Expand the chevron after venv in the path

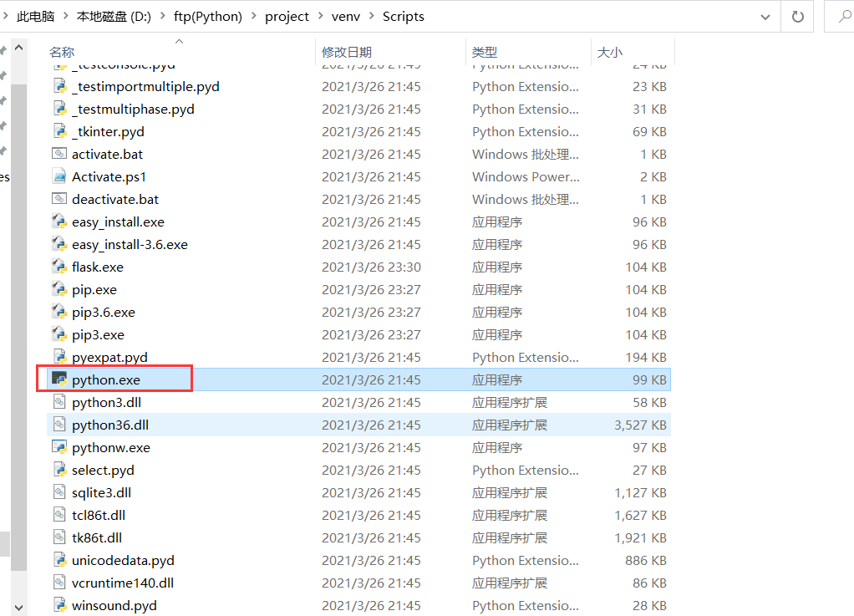coord(372,17)
